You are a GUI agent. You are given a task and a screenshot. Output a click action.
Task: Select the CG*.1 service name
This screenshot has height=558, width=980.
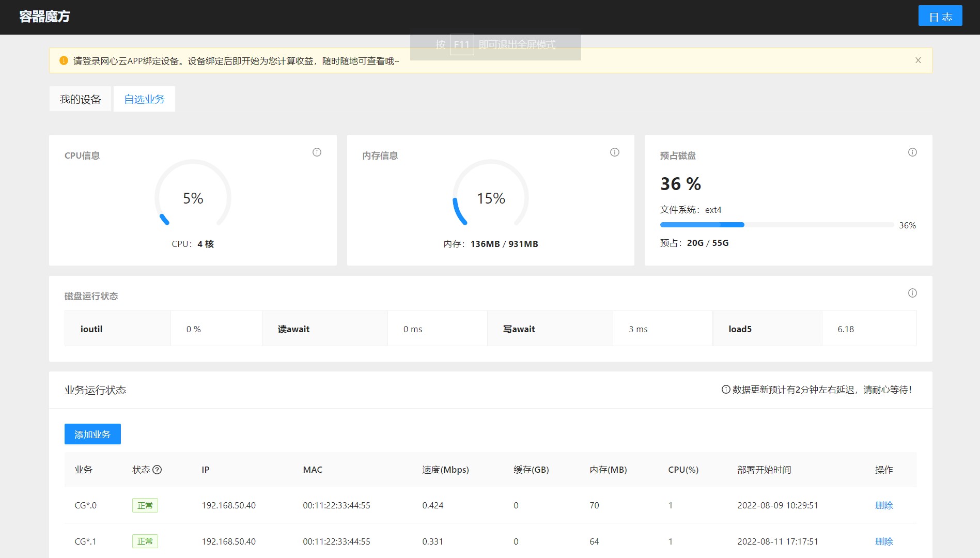[85, 541]
